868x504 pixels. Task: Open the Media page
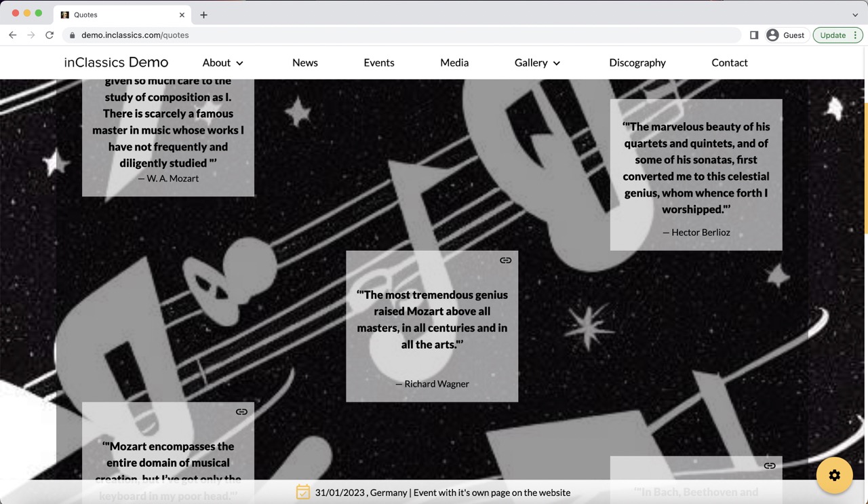454,62
